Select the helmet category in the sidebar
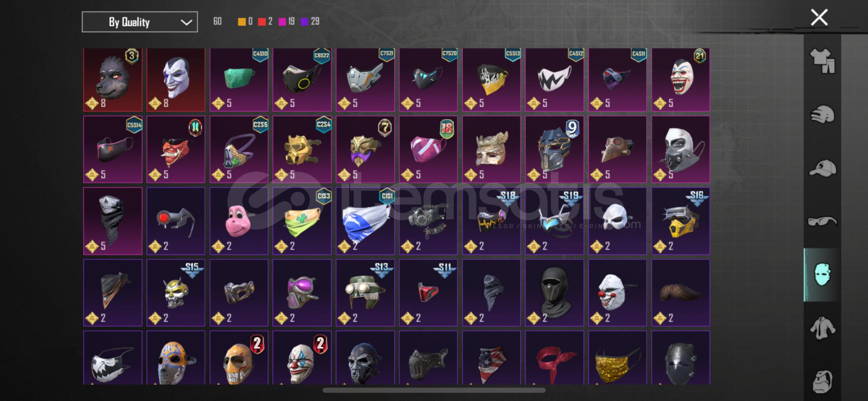Viewport: 868px width, 401px height. [822, 114]
